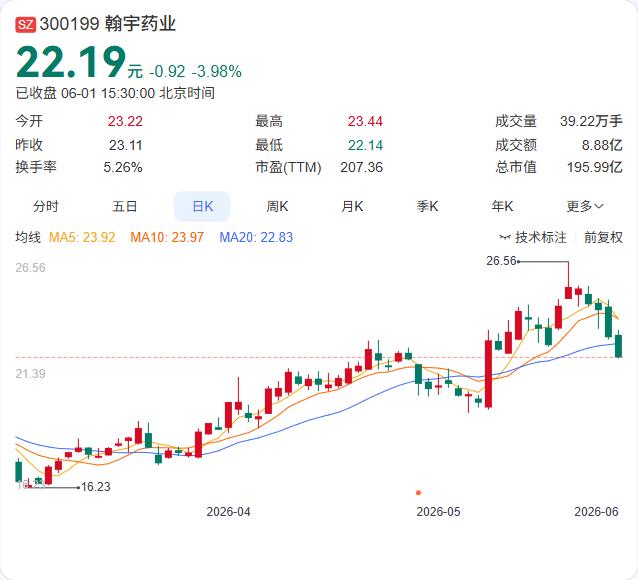The width and height of the screenshot is (638, 580).
Task: Click the 成交额 value 8.88亿
Action: click(602, 145)
